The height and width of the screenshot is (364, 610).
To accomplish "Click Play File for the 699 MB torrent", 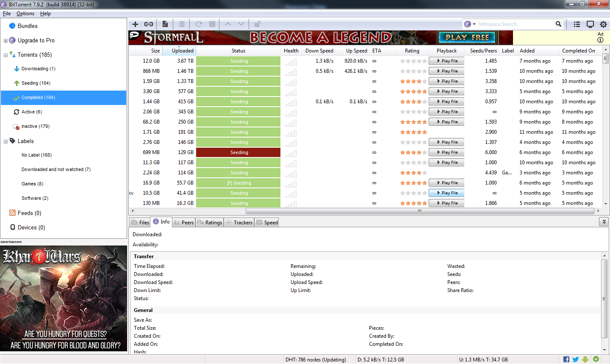I will point(446,152).
